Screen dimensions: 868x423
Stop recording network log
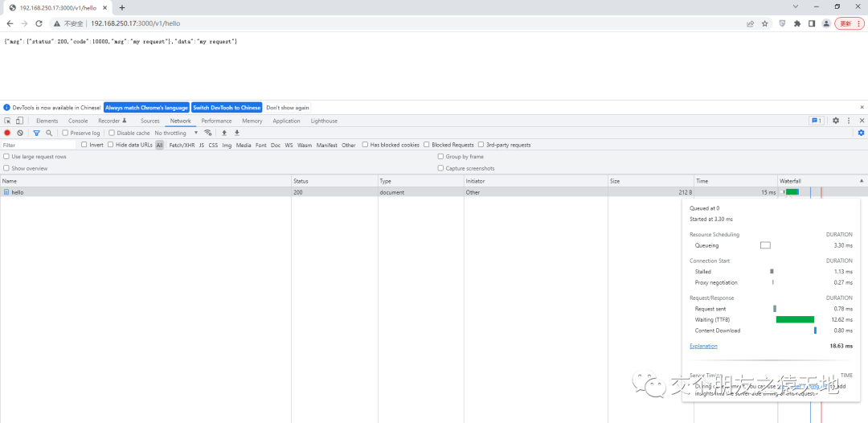pyautogui.click(x=7, y=133)
